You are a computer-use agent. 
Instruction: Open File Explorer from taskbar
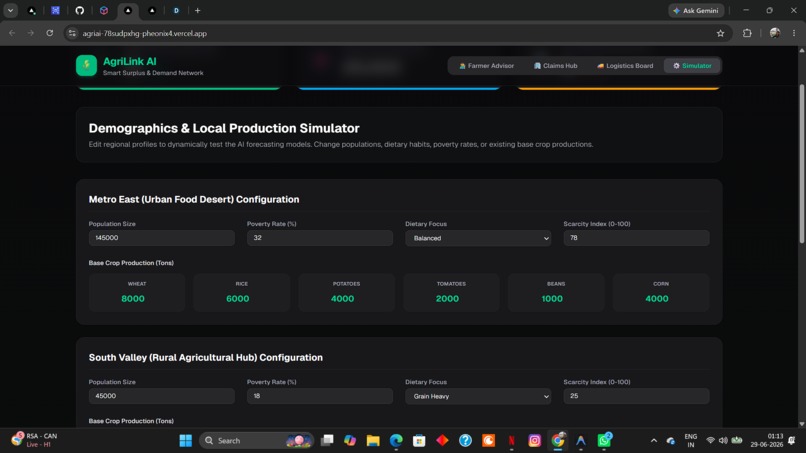373,441
